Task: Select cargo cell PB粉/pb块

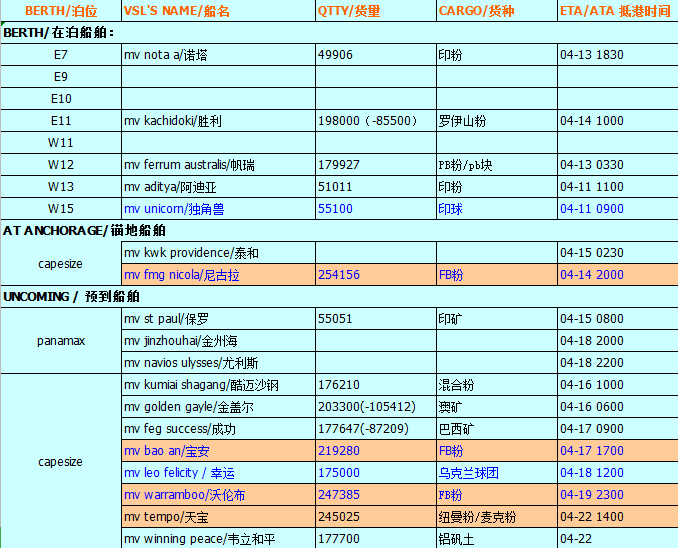Action: tap(497, 165)
